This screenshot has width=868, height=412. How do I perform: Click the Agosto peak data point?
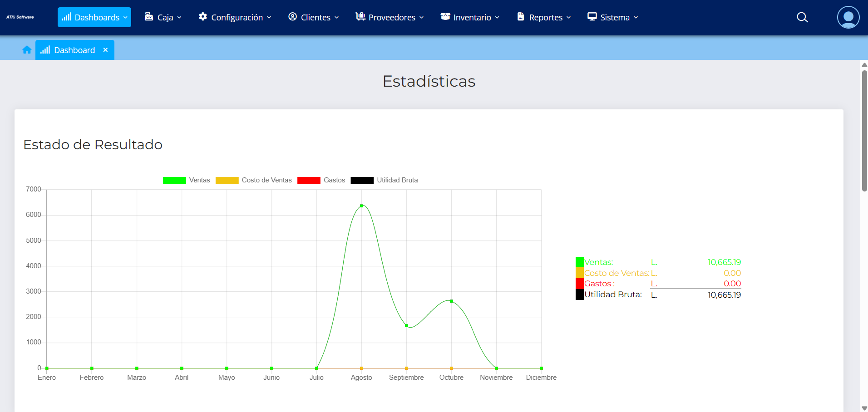(361, 206)
